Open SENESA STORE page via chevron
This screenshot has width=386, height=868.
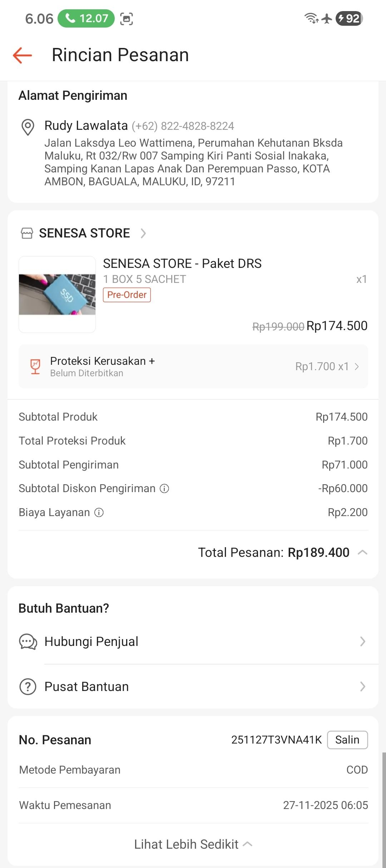click(x=143, y=233)
